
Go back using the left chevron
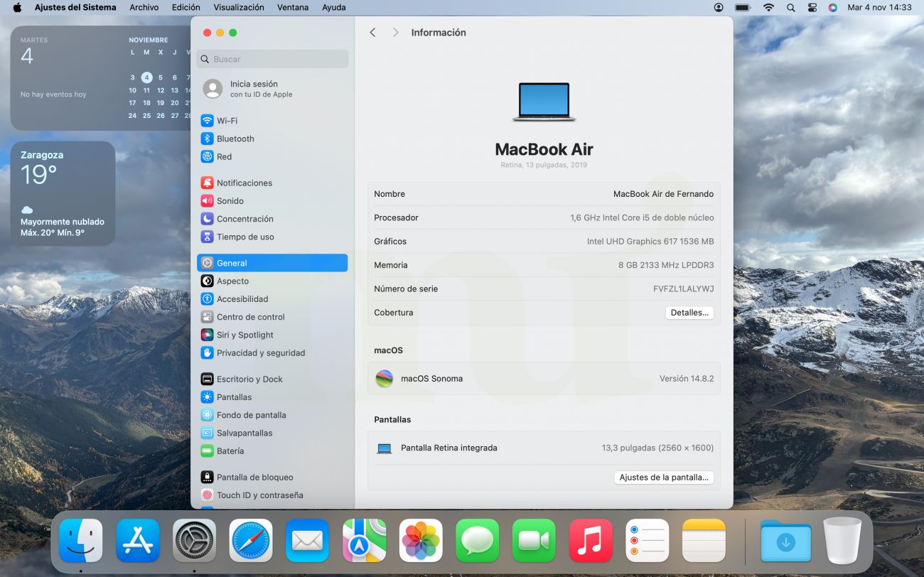click(x=372, y=33)
